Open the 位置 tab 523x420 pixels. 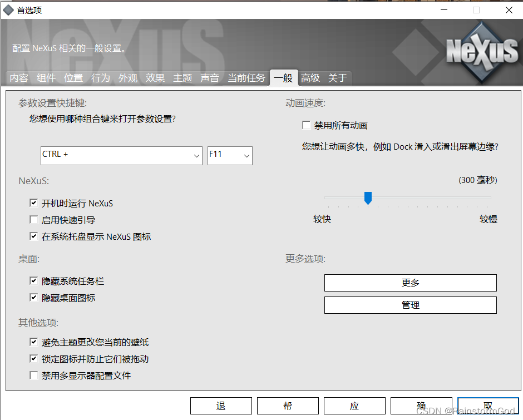coord(73,78)
